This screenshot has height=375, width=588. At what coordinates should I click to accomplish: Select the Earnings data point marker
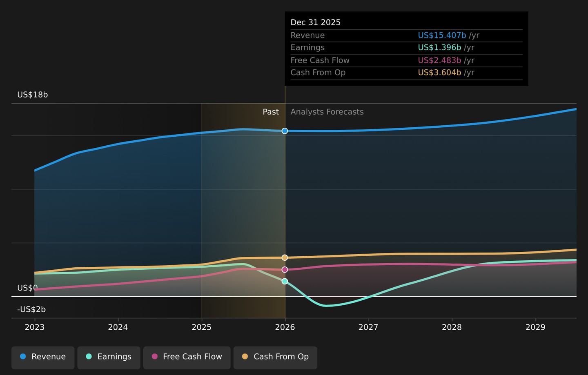click(285, 281)
